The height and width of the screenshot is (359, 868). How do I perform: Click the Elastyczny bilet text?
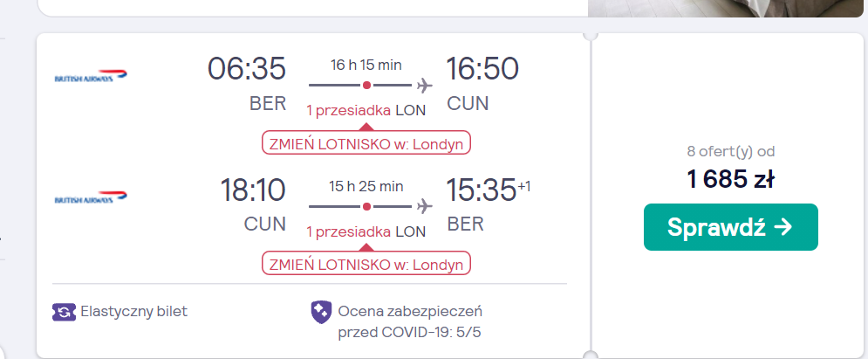point(134,311)
